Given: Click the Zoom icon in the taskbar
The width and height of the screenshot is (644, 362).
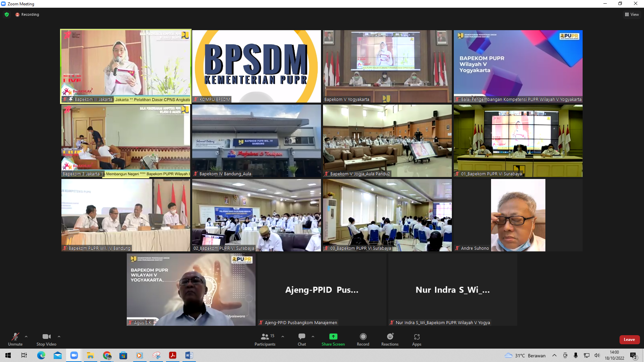Looking at the screenshot, I should pos(74,355).
